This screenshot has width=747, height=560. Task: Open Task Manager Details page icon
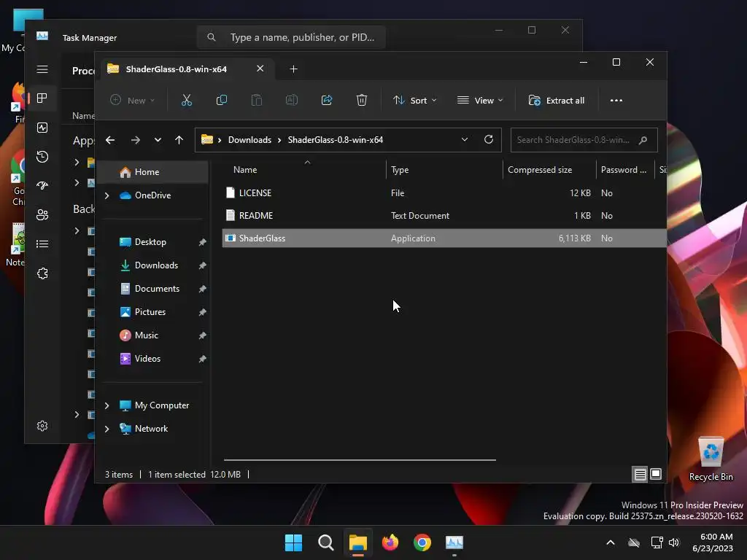coord(42,244)
